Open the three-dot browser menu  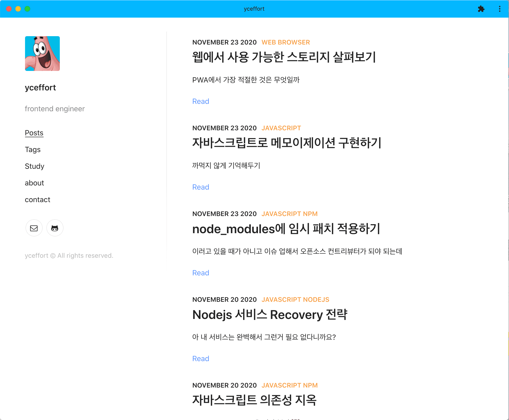click(499, 9)
